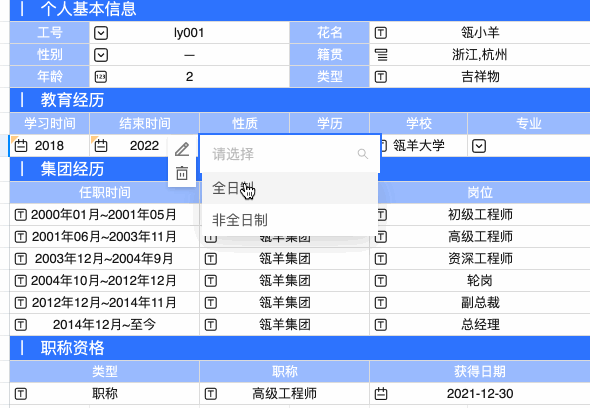590x408 pixels.
Task: Click text icon beside 副总裁
Action: tap(381, 302)
